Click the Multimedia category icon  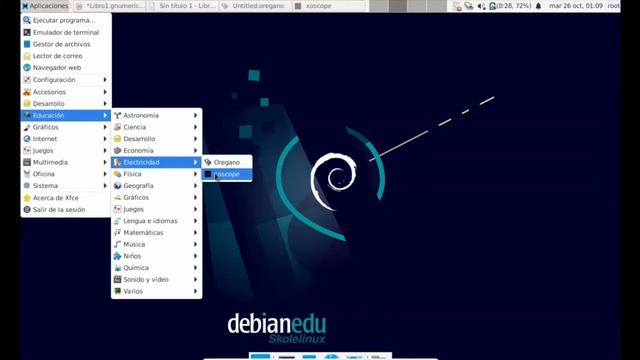coord(27,162)
